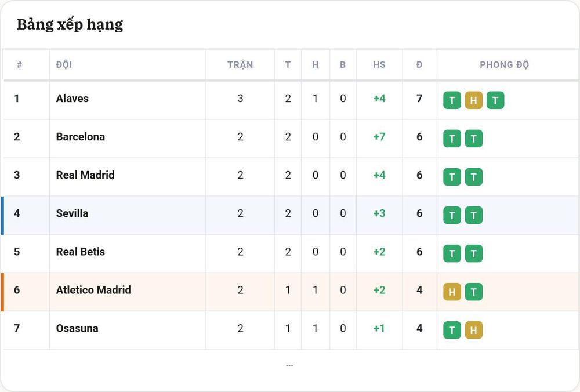The width and height of the screenshot is (580, 392).
Task: Click the PHONG ĐỘ column header
Action: click(504, 65)
